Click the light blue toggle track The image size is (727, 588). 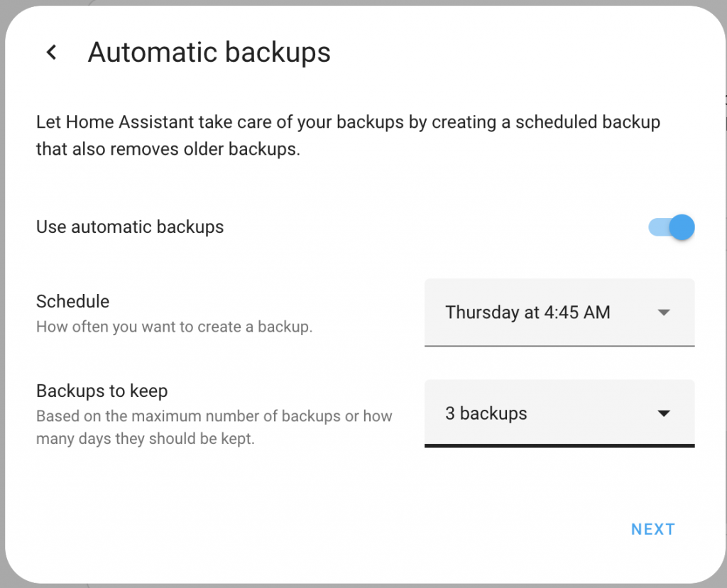click(657, 227)
